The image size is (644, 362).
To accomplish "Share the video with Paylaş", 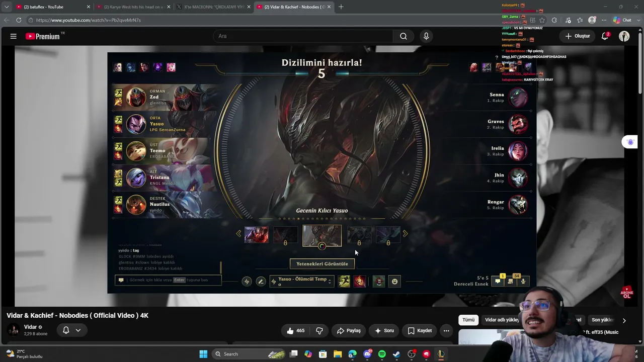I will pyautogui.click(x=349, y=331).
